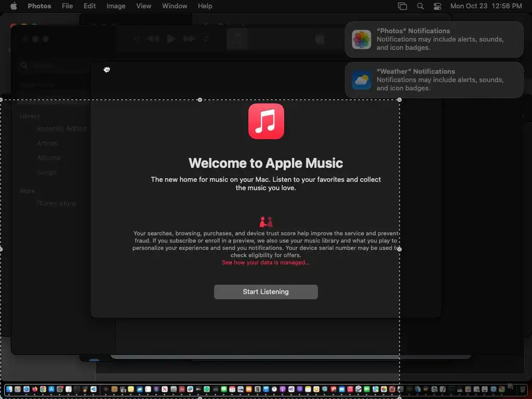532x399 pixels.
Task: Open Music app from the Dock
Action: point(350,389)
